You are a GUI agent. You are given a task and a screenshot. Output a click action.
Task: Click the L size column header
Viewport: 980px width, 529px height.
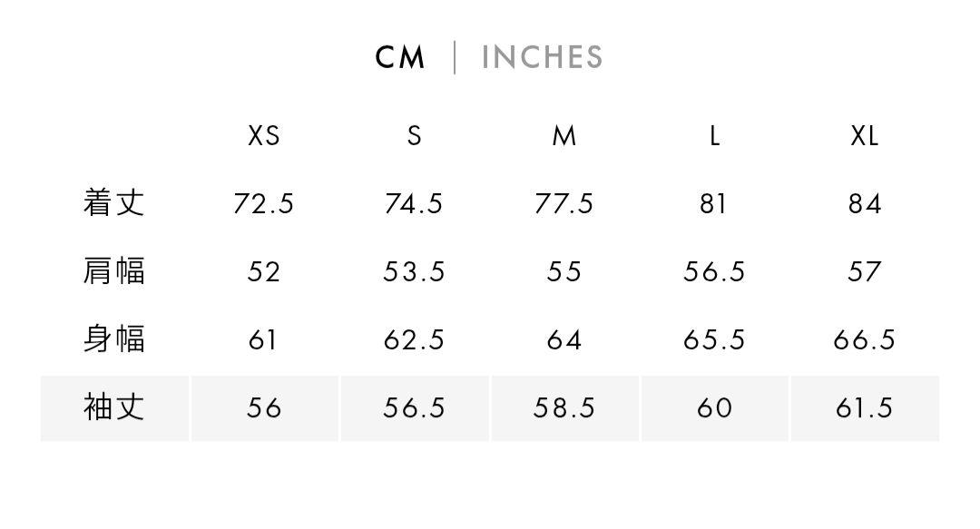tap(714, 136)
